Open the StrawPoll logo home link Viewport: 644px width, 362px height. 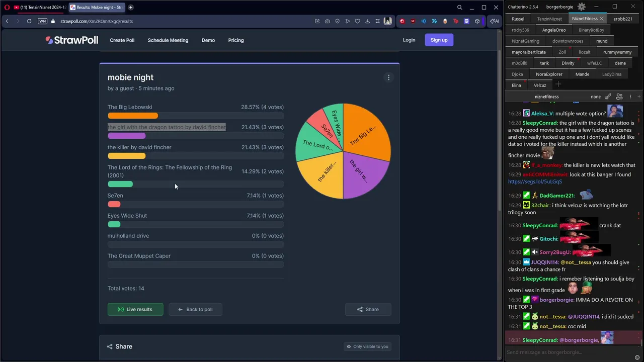point(71,40)
